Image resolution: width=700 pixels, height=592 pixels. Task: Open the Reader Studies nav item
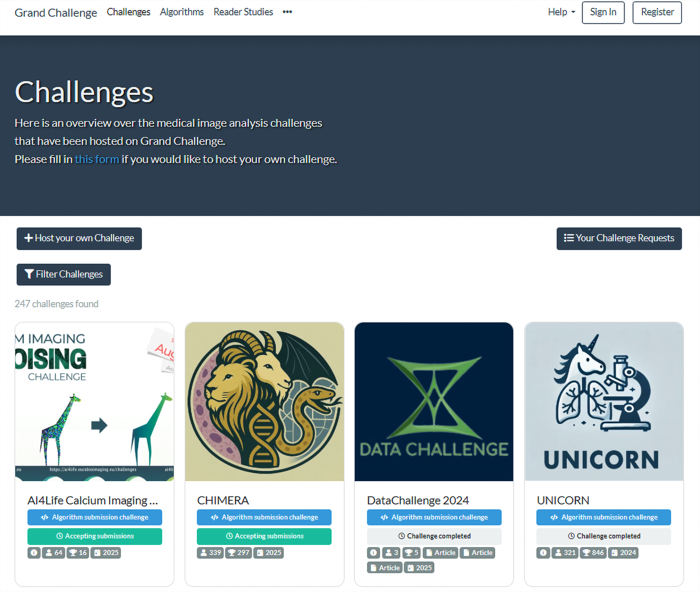tap(243, 12)
